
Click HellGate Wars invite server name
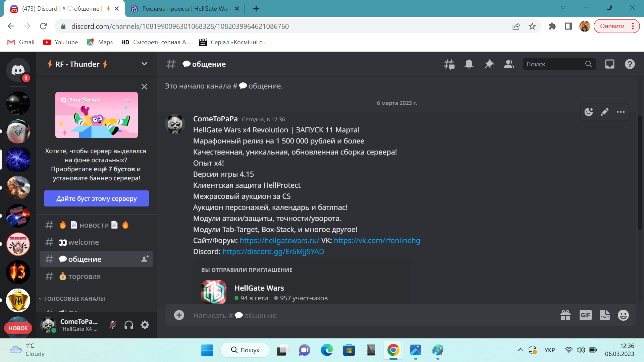259,288
